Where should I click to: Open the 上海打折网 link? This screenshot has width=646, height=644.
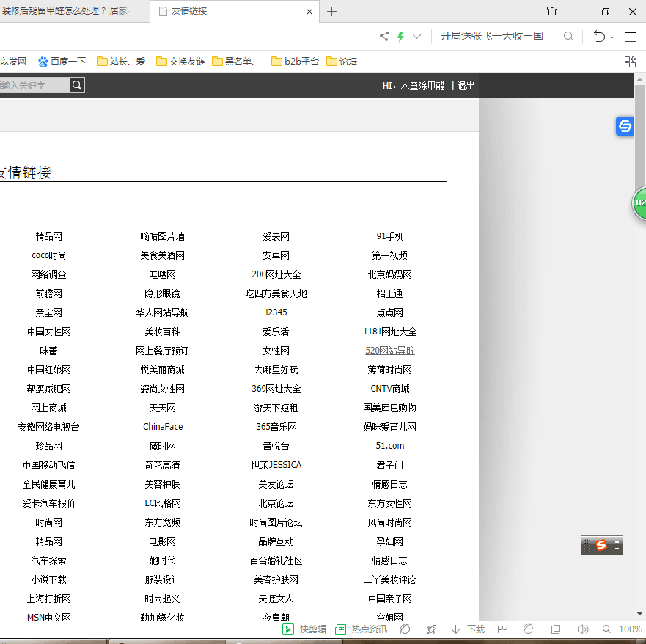[48, 599]
